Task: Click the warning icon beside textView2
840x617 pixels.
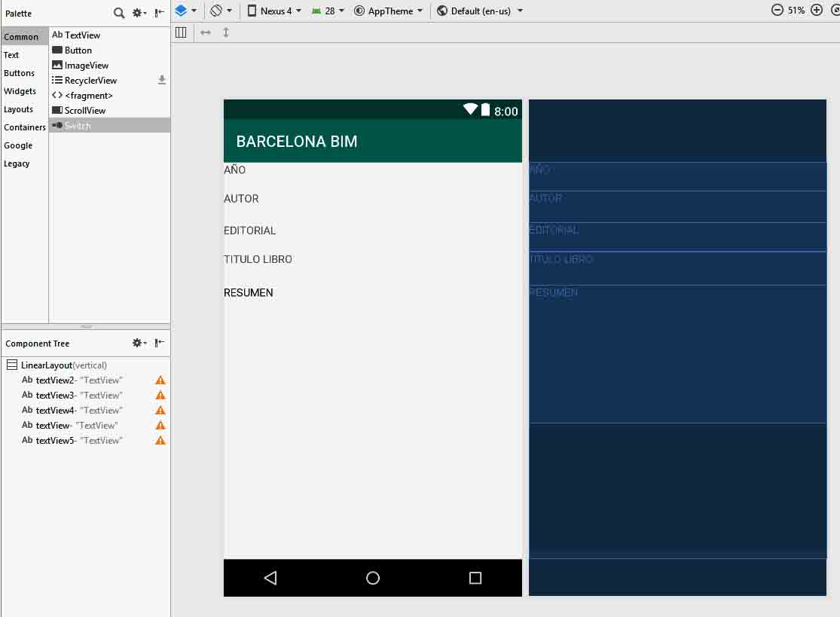Action: (160, 380)
